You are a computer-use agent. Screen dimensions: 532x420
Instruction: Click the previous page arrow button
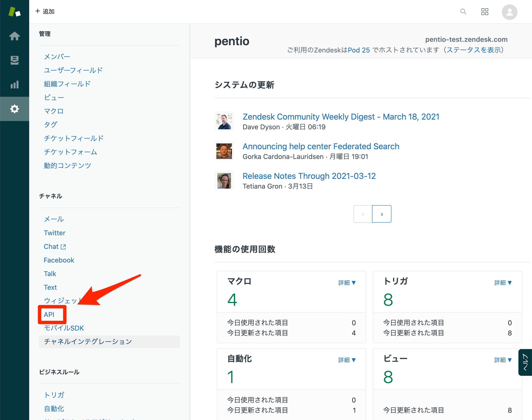pos(363,214)
